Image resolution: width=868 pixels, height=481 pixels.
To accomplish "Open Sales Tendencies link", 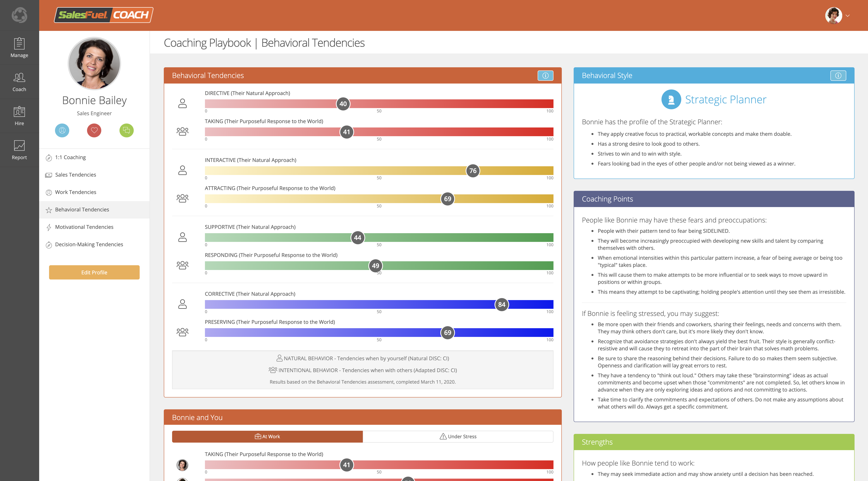I will pyautogui.click(x=76, y=175).
